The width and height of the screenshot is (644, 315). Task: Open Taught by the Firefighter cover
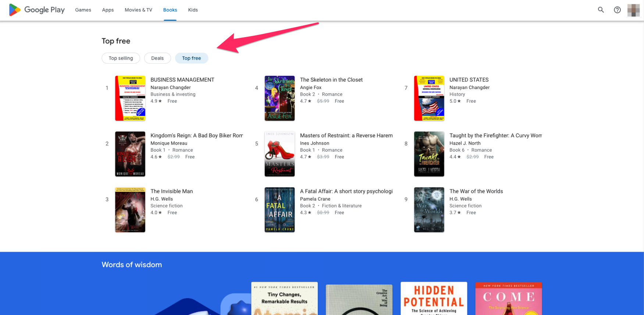point(429,154)
